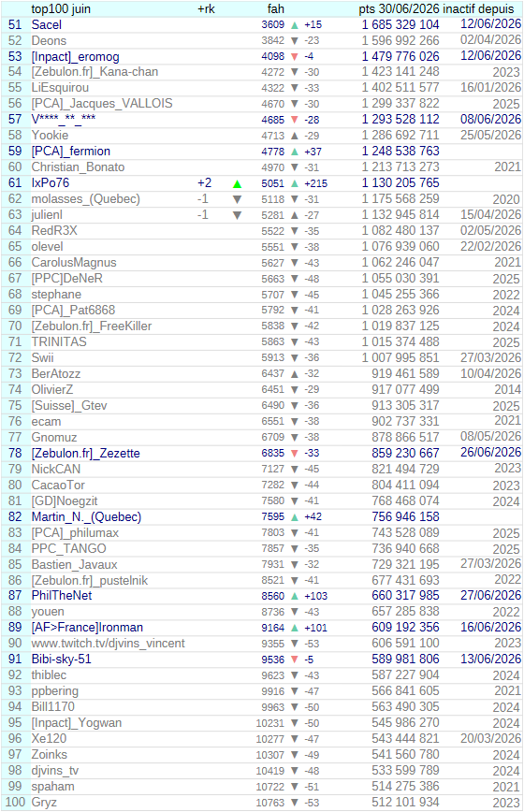Image resolution: width=524 pixels, height=812 pixels.
Task: Click the 'inactif depuis' column header
Action: [x=478, y=8]
